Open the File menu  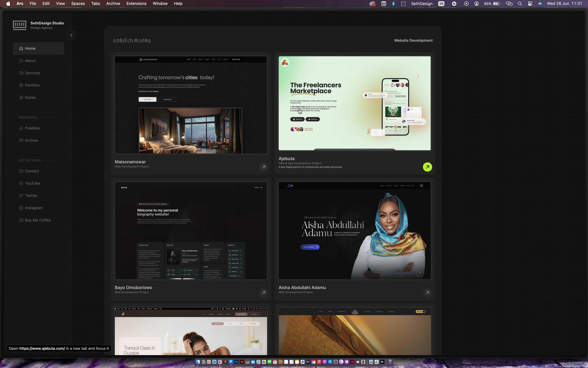coord(33,4)
